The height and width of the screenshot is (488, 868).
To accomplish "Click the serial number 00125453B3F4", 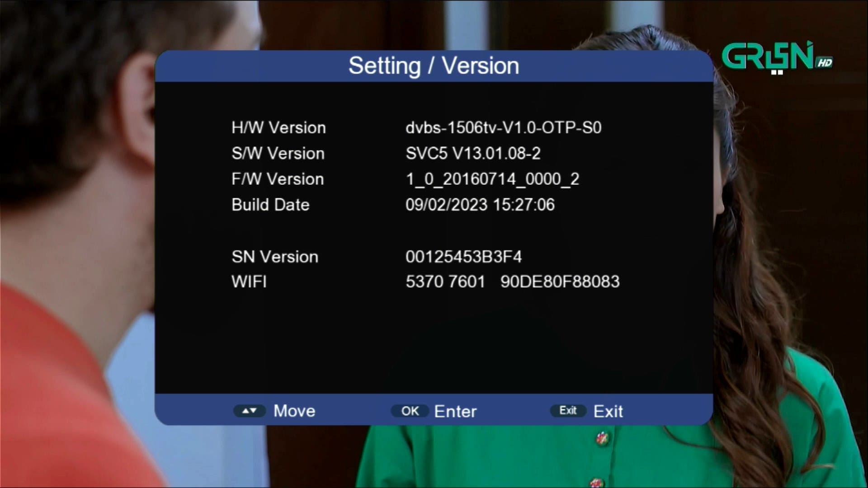I will pos(463,257).
